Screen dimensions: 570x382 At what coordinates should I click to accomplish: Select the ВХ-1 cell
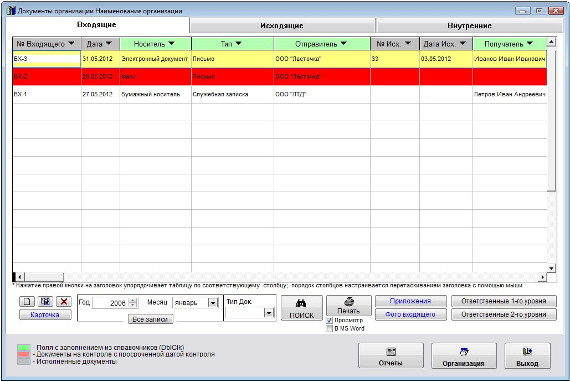(x=47, y=95)
